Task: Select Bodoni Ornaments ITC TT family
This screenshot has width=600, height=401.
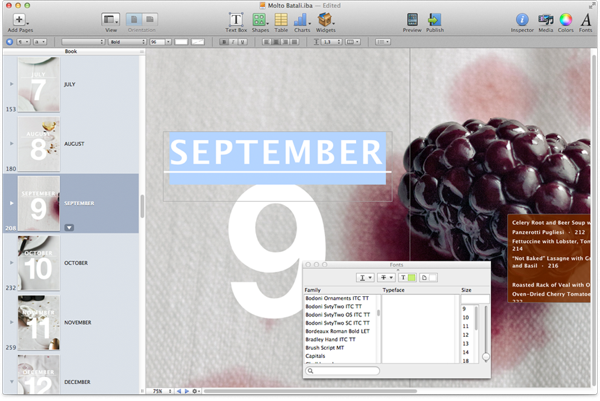Action: click(337, 298)
